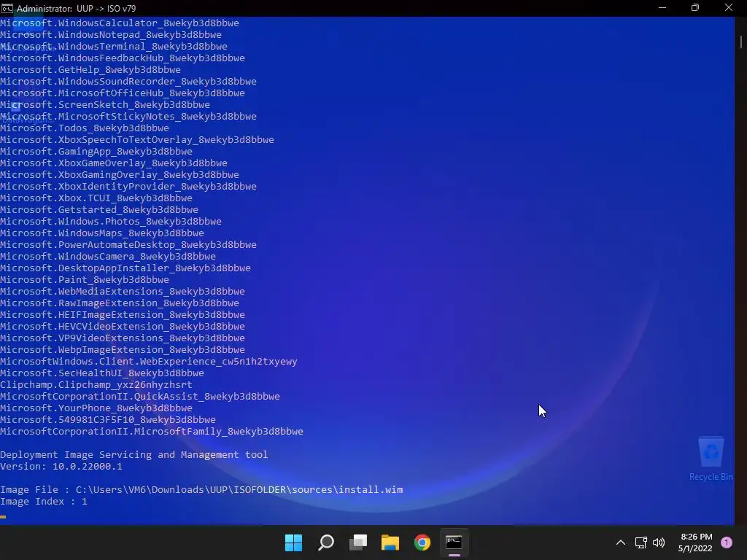
Task: Click the line 'Microsoft.Paint_8wekyb3d8bbwe'
Action: point(85,279)
